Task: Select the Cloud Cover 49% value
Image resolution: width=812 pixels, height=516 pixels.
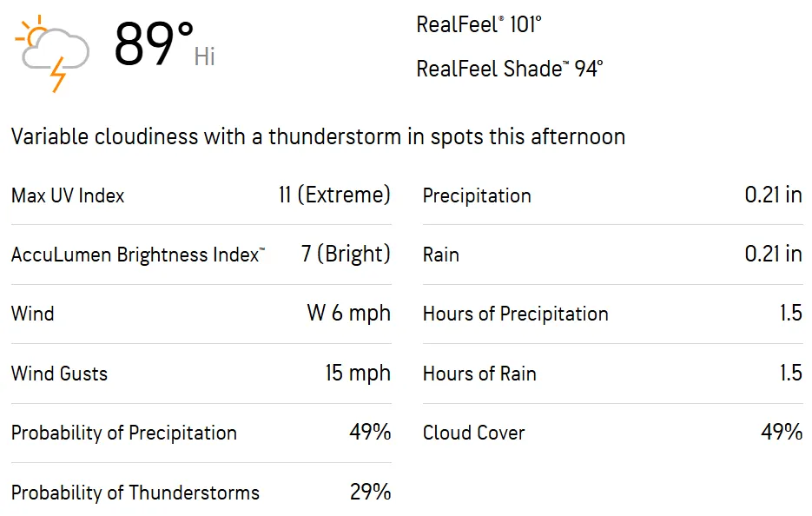Action: 782,432
